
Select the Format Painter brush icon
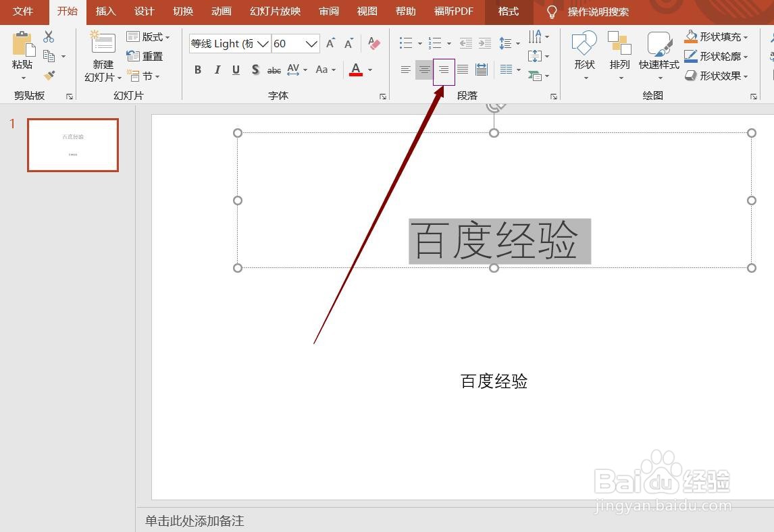(49, 76)
